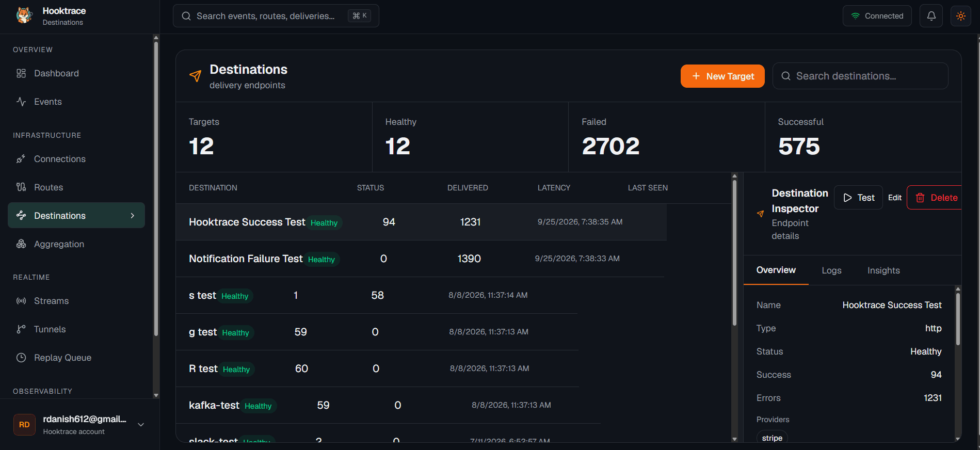This screenshot has width=980, height=450.
Task: Click the magnifier in global search
Action: point(186,16)
